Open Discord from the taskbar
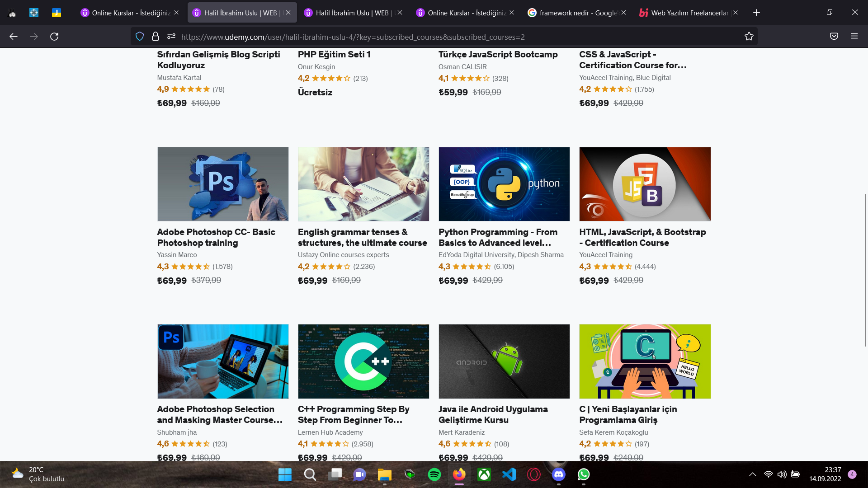 (x=559, y=474)
